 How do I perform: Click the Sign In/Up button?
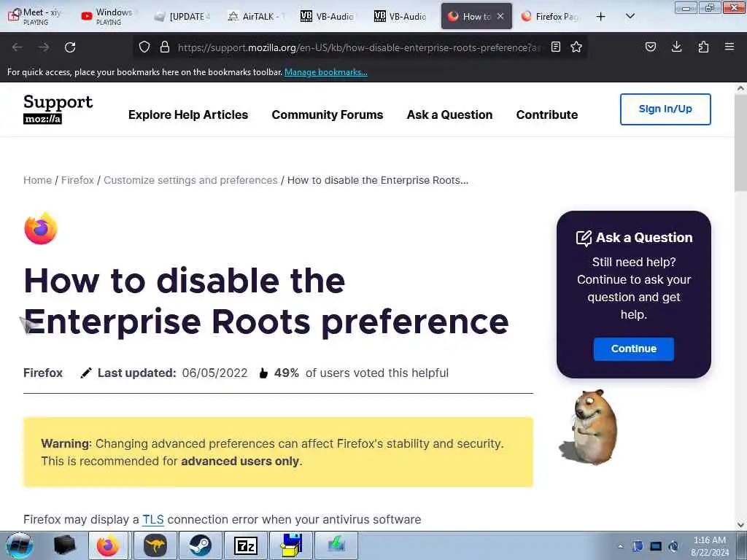[x=665, y=109]
